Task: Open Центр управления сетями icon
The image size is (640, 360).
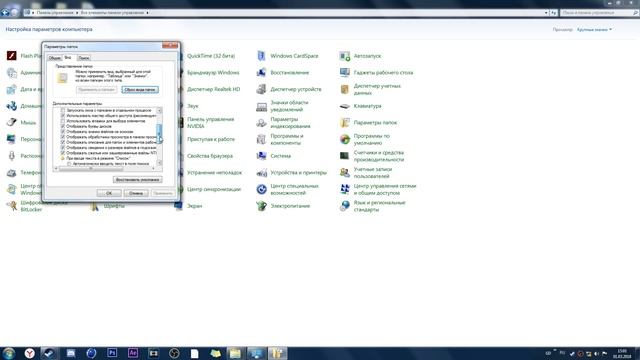Action: pyautogui.click(x=345, y=189)
